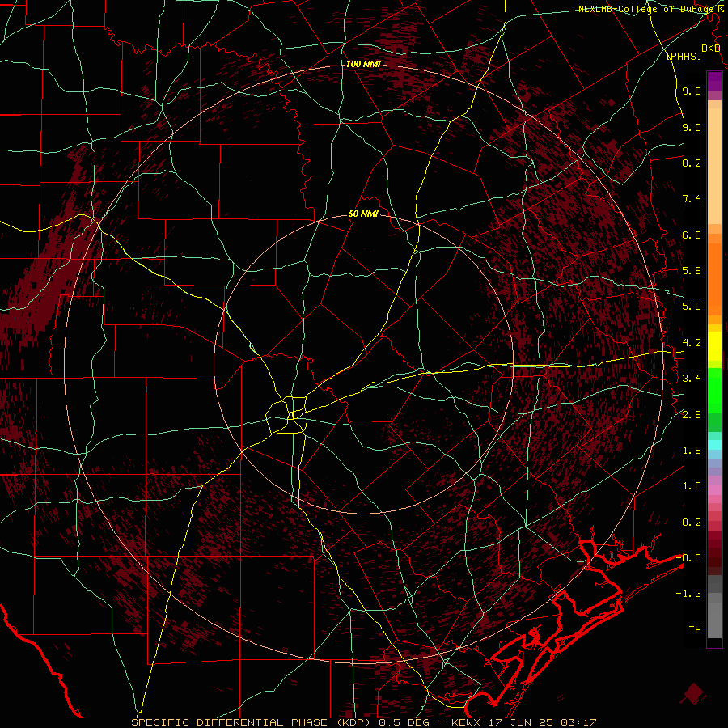Pick the cyan color band near 1.8
Viewport: 728px width, 728px height.
coord(714,445)
